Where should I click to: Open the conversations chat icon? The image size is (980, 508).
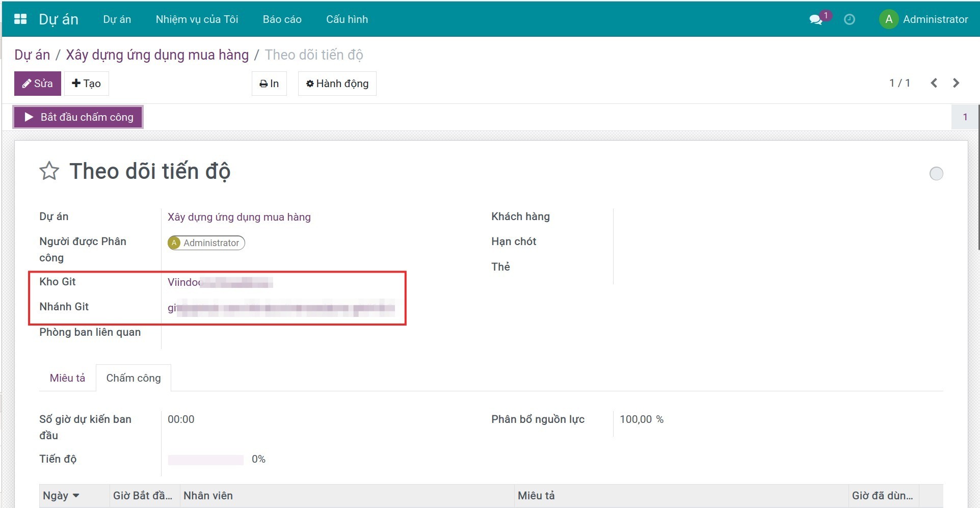click(x=815, y=20)
